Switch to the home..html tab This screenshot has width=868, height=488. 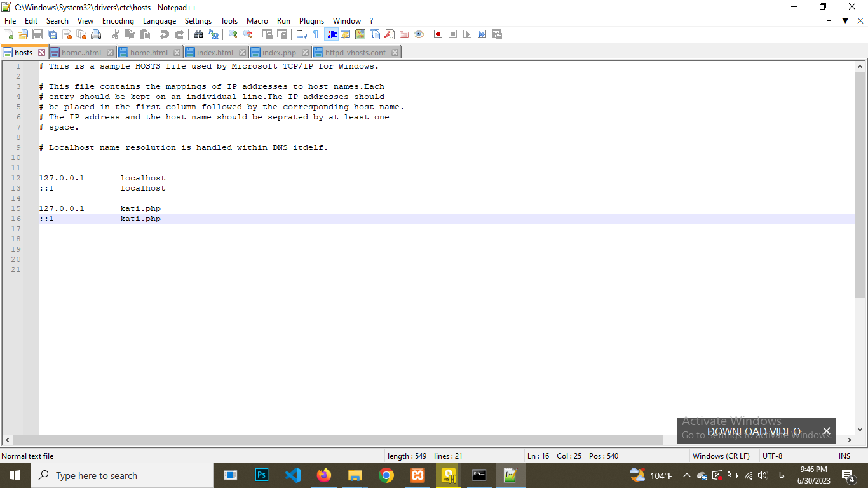[x=81, y=53]
